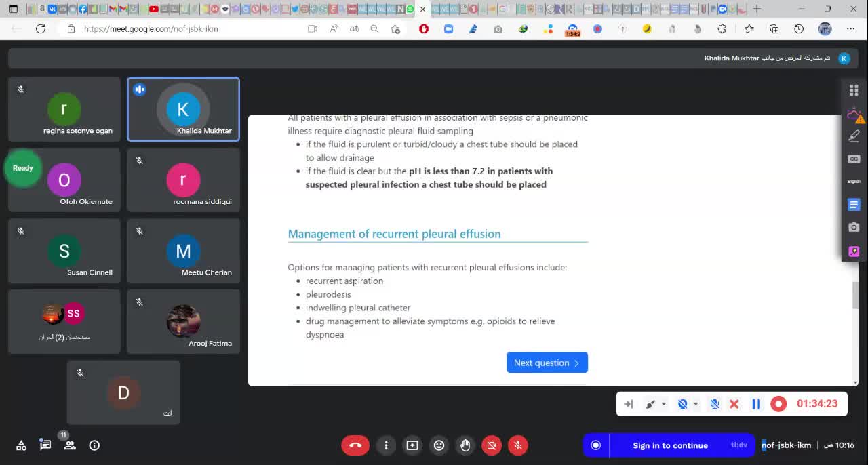Close the current Meet tab
The width and height of the screenshot is (868, 465).
pos(423,9)
